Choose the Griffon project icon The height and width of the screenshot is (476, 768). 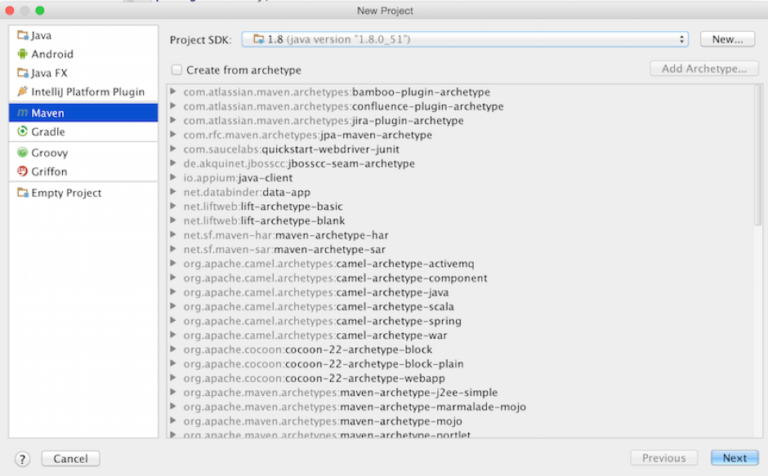point(22,172)
